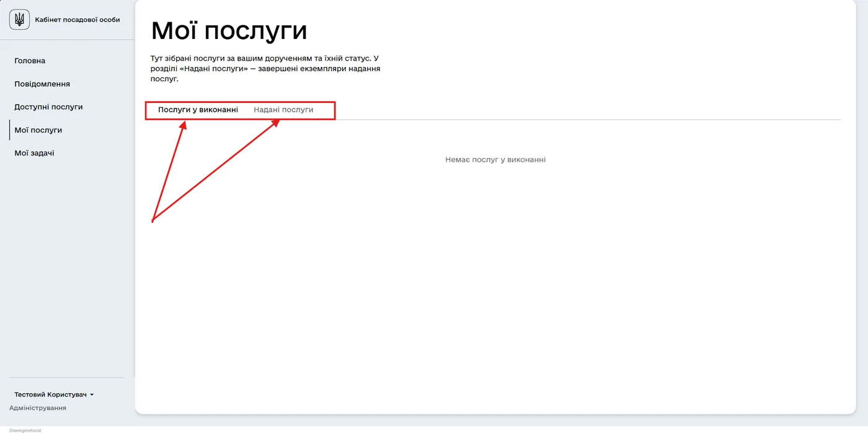Switch to the Послуги у виконанні tab
The width and height of the screenshot is (868, 433).
198,110
